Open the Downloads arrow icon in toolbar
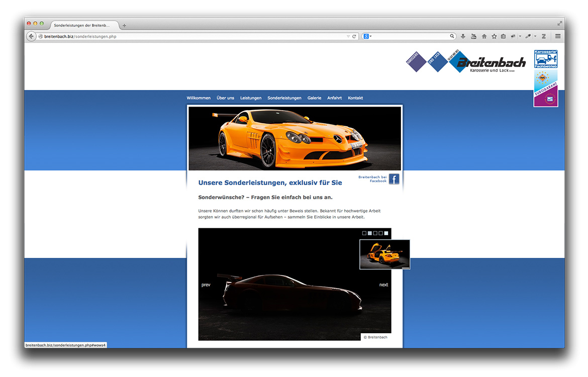The image size is (588, 377). coord(463,36)
